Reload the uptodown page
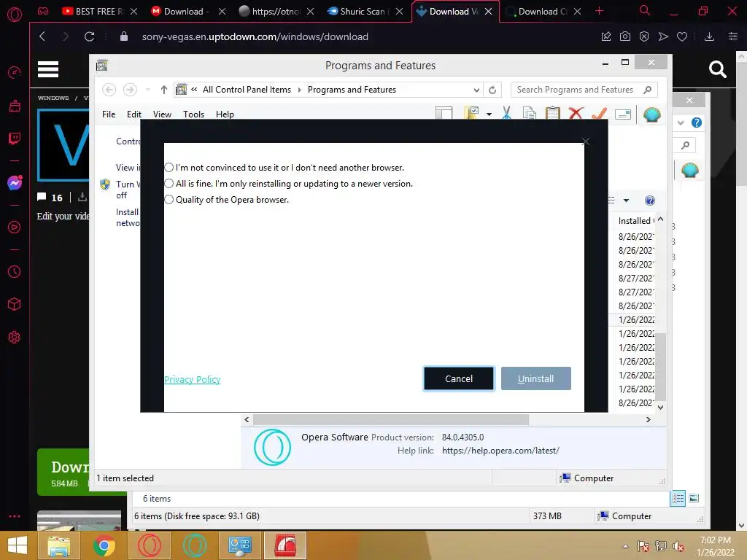The width and height of the screenshot is (747, 560). pos(89,36)
